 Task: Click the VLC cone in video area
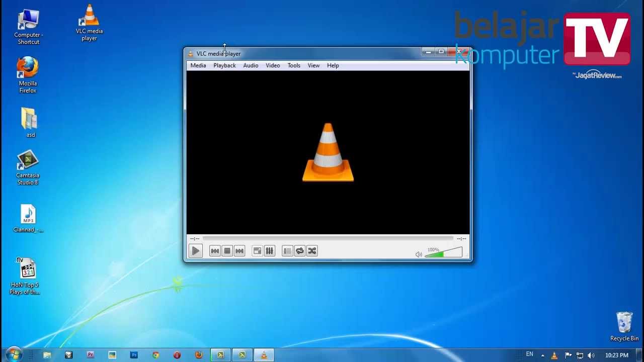coord(328,152)
